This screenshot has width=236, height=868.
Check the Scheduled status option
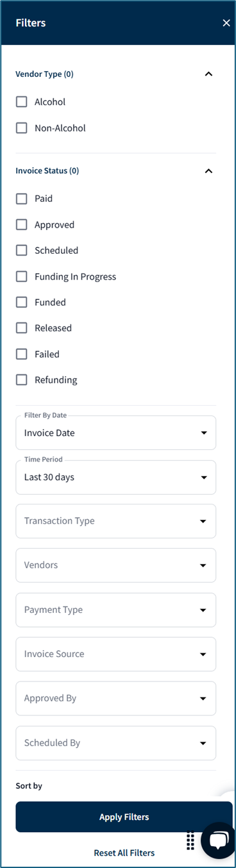(x=22, y=251)
